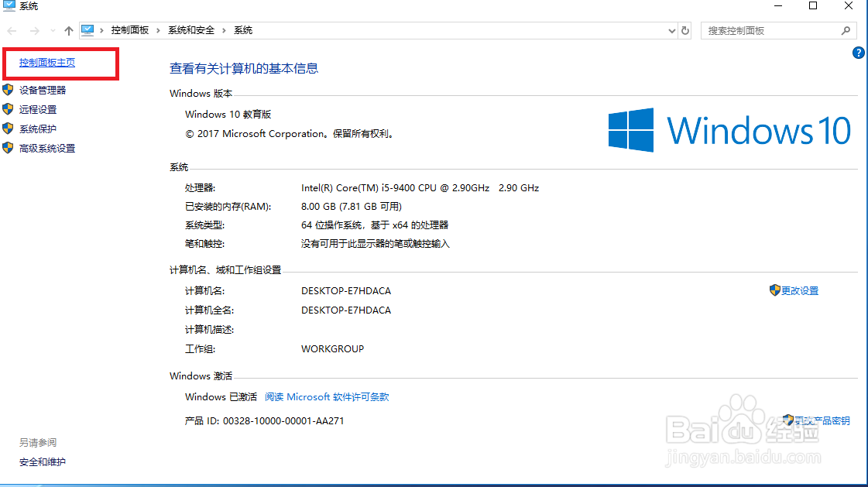Click the 计算机全名 DESKTOP-E7HDACA value
868x487 pixels.
point(346,310)
